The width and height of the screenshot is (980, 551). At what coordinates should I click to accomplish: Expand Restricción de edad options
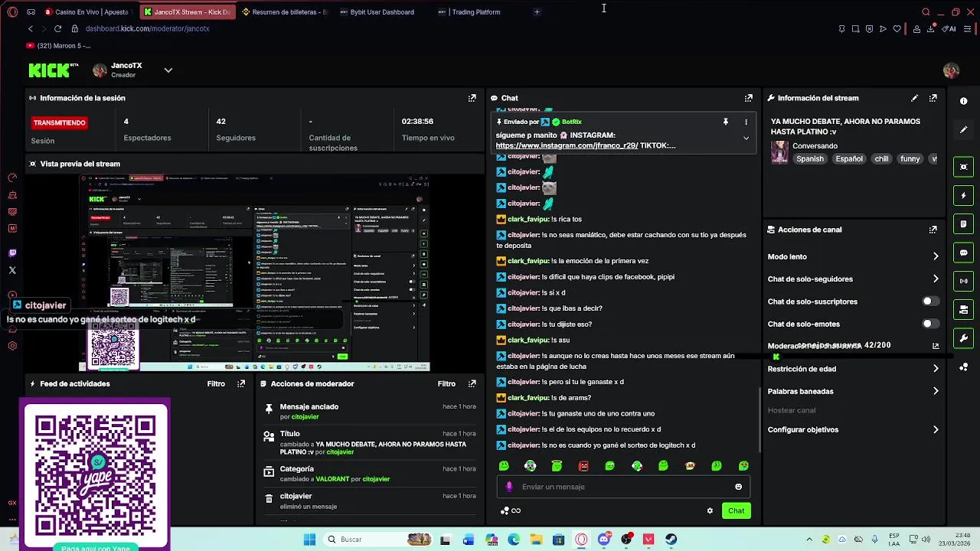pyautogui.click(x=935, y=369)
